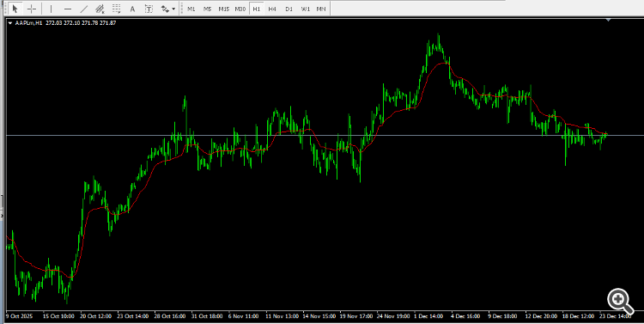Screen dimensions: 644x324
Task: Click the '14 Nov 15:00' time label
Action: point(319,316)
